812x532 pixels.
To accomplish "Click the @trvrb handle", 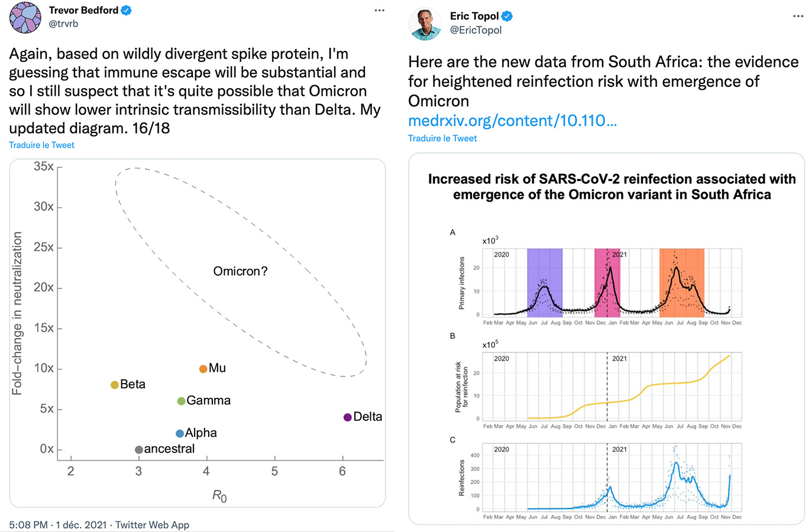I will click(63, 24).
